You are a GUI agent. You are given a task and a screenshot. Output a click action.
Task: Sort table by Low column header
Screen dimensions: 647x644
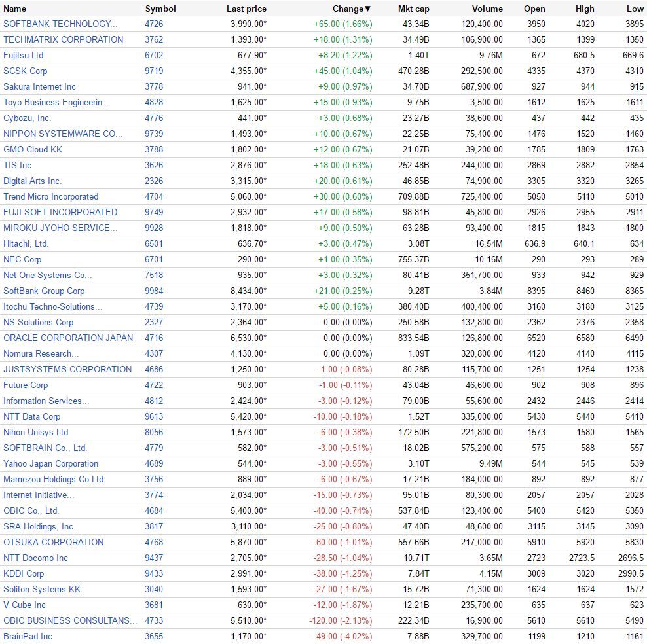point(635,9)
